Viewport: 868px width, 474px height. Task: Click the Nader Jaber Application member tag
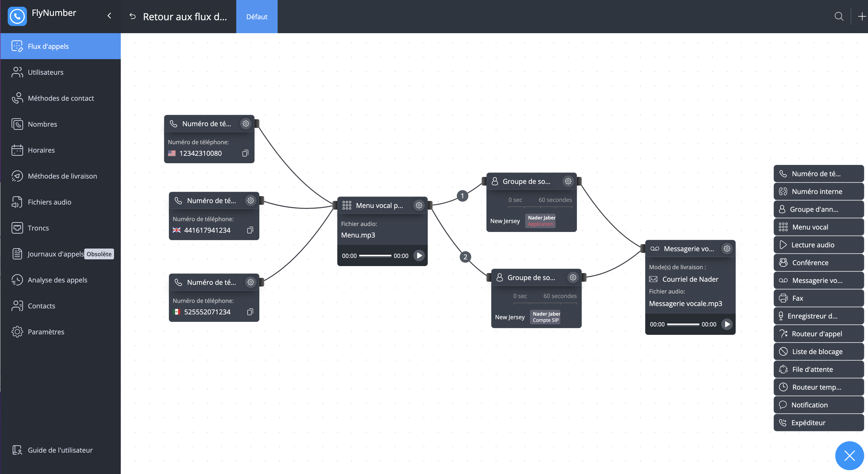pos(541,221)
